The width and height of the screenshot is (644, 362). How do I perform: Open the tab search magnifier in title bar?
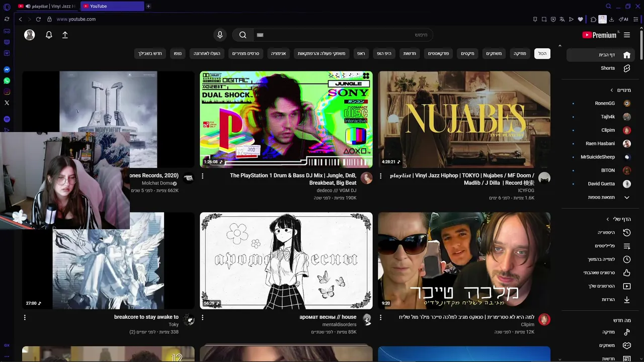pos(608,6)
